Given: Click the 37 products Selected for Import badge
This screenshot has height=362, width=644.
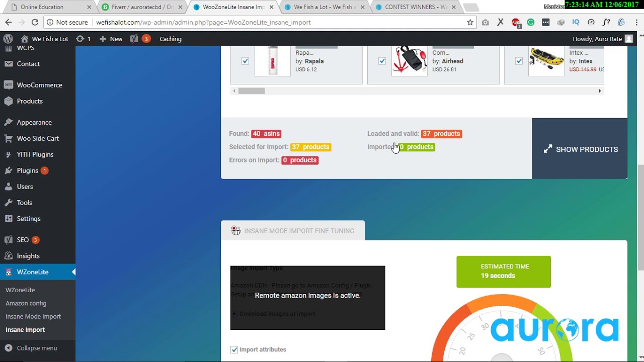Looking at the screenshot, I should coord(311,147).
